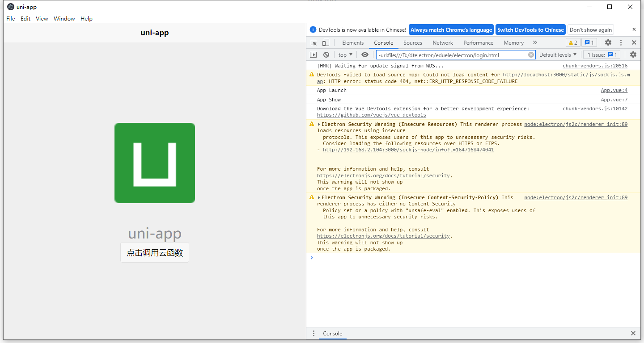
Task: Click the uni-app page header title
Action: (x=155, y=33)
